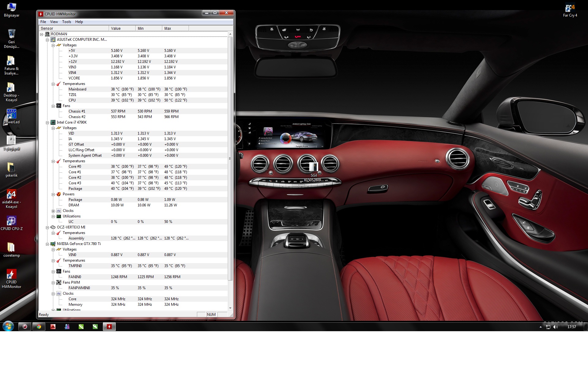Viewport: 588px width, 368px height.
Task: Open the Geri Dönüşüm recycle bin
Action: 11,34
